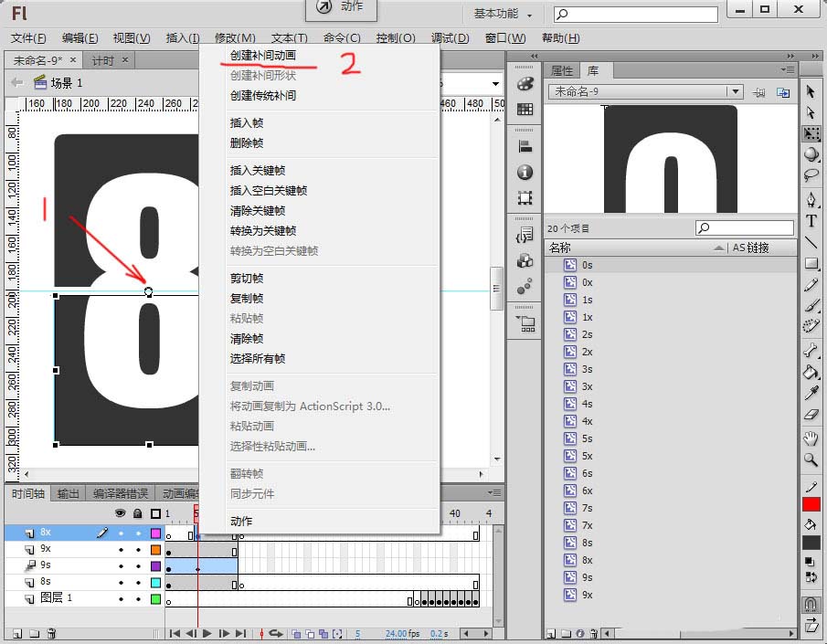
Task: Select the Eyedropper tool
Action: coord(811,393)
